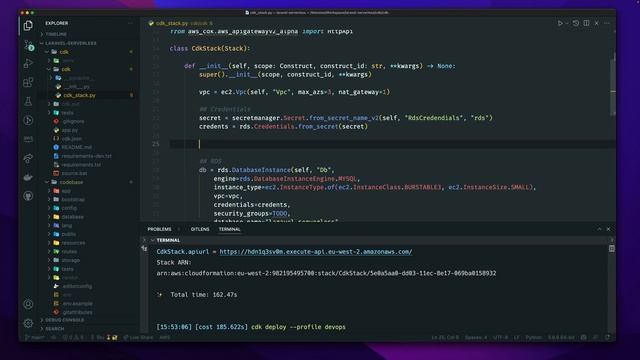Click the LF line ending status item
The width and height of the screenshot is (640, 360).
(516, 338)
